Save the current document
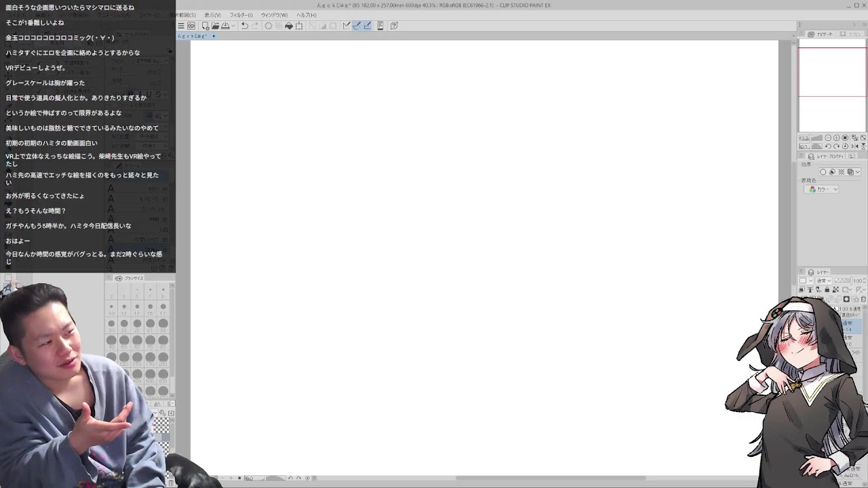This screenshot has height=488, width=868. pos(225,26)
